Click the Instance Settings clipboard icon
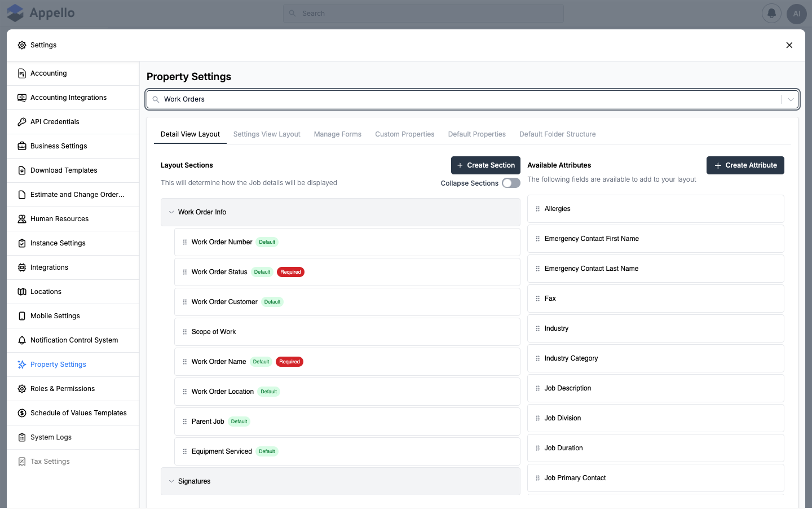The height and width of the screenshot is (518, 812). tap(22, 243)
